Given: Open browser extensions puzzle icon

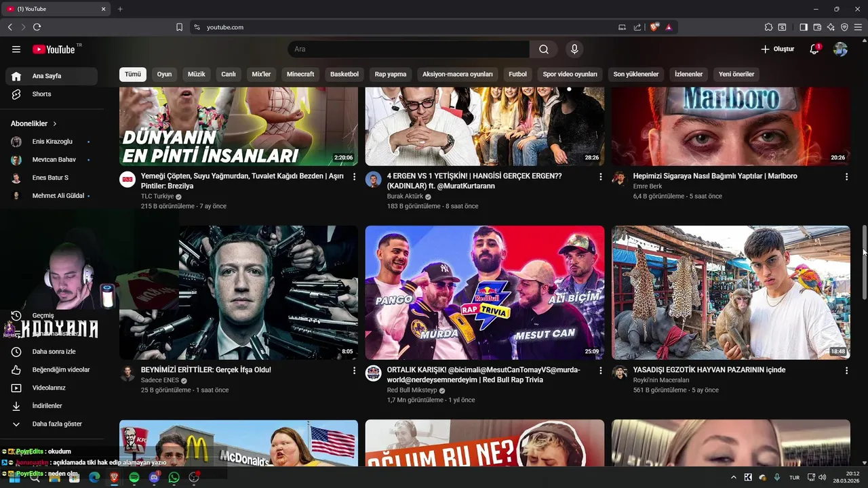Looking at the screenshot, I should (x=768, y=27).
